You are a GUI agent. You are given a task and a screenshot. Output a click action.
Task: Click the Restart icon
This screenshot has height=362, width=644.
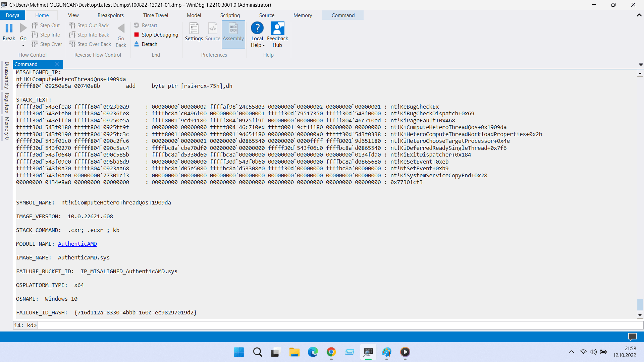137,25
